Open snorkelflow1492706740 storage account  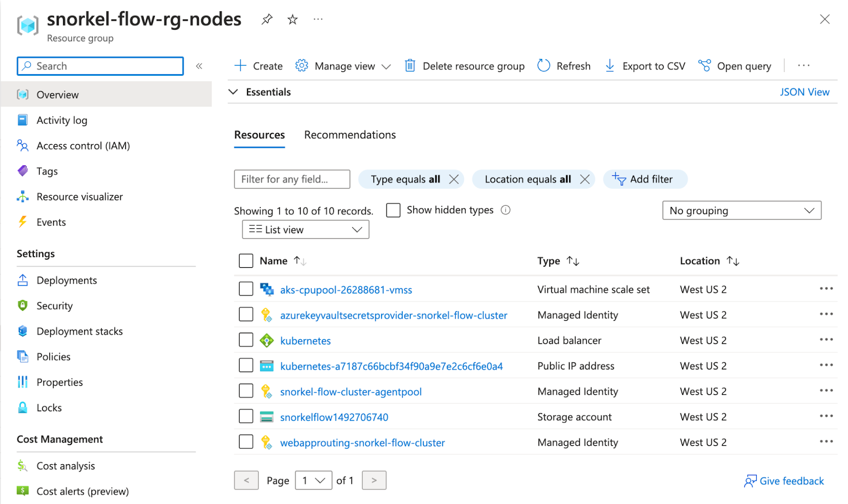334,417
